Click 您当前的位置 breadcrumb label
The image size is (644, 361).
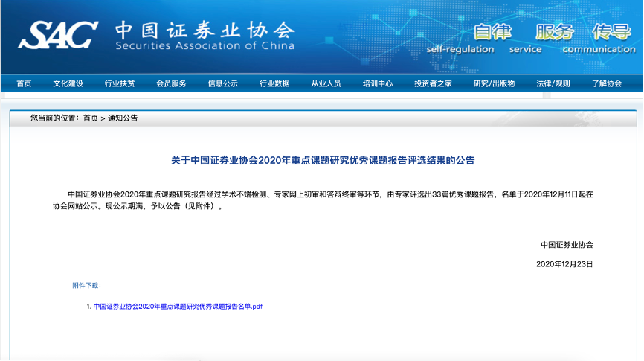(53, 118)
